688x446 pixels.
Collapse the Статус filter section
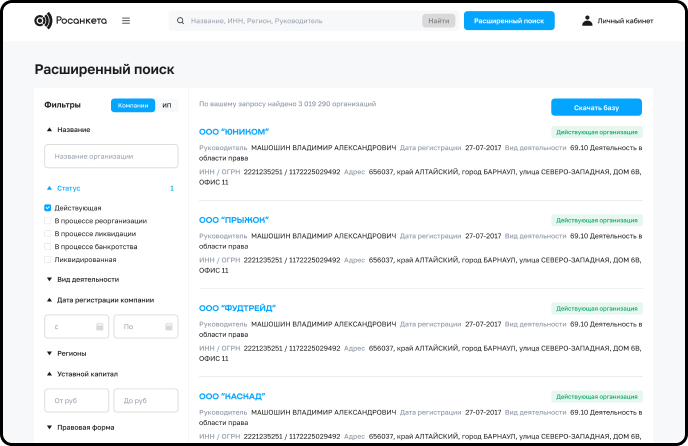[50, 188]
